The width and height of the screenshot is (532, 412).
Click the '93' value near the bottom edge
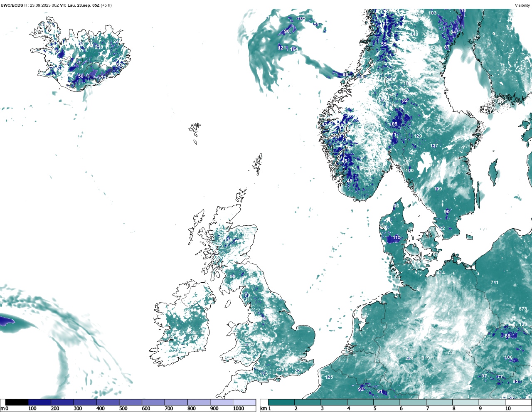click(361, 390)
